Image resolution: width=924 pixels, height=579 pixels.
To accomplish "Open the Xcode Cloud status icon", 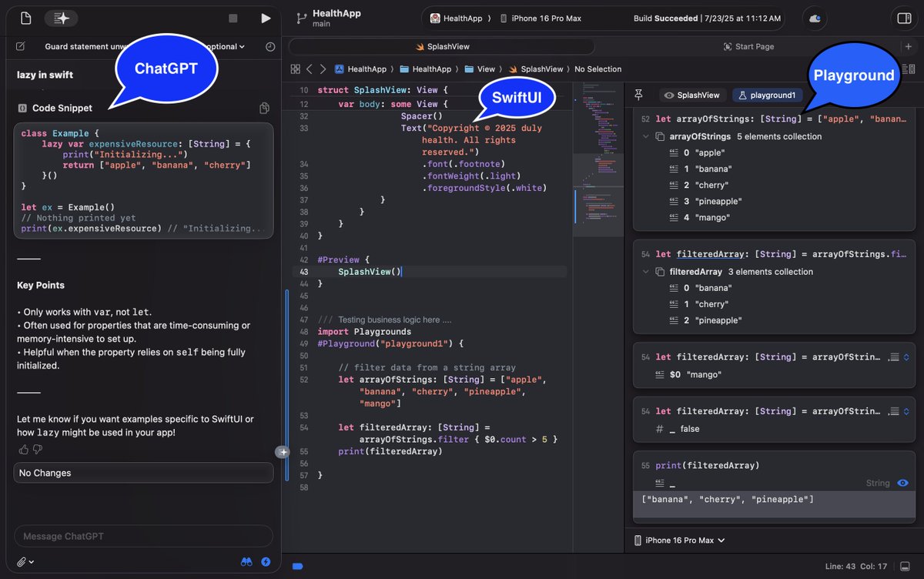I will [x=815, y=18].
